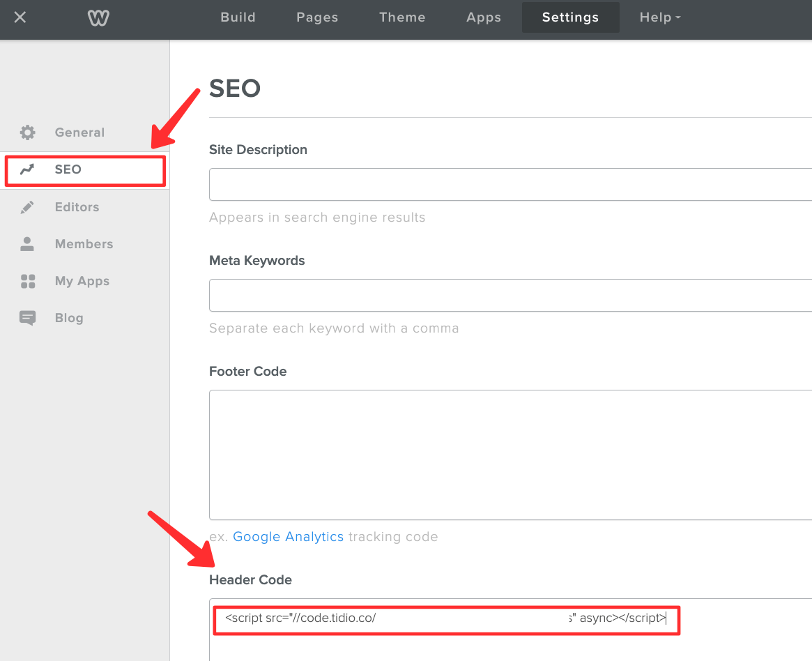Click inside the Footer Code text area
The width and height of the screenshot is (812, 661).
510,455
